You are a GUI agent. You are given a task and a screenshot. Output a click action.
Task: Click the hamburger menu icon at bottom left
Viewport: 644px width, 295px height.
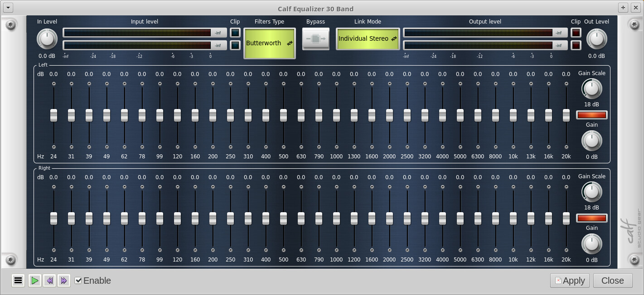tap(18, 281)
